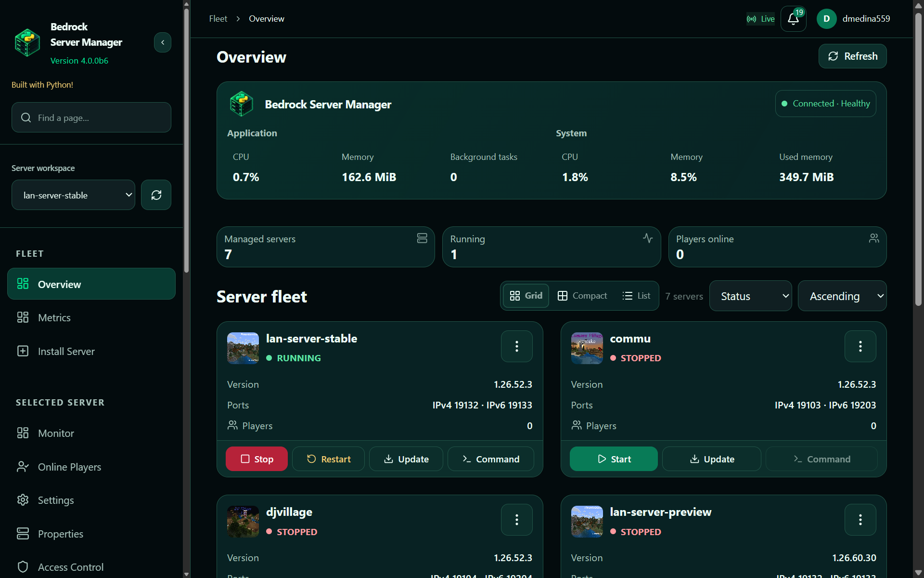
Task: Open the Status sort dropdown
Action: 750,296
